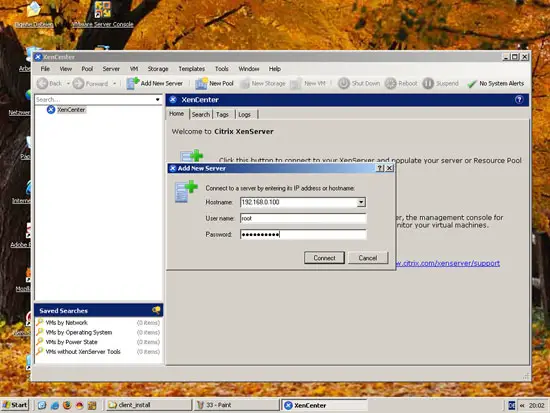Image resolution: width=550 pixels, height=413 pixels.
Task: Click the Saved Searches header icon
Action: [x=156, y=310]
